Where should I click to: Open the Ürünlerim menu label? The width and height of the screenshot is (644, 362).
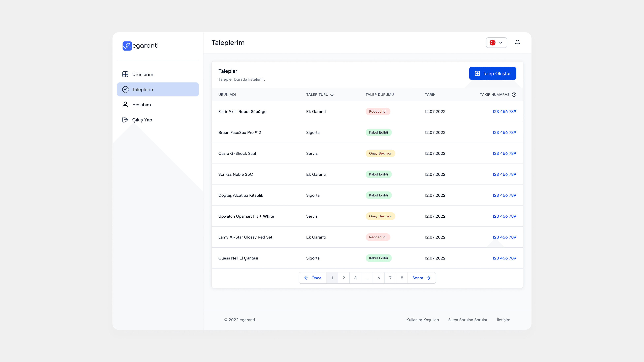coord(142,74)
